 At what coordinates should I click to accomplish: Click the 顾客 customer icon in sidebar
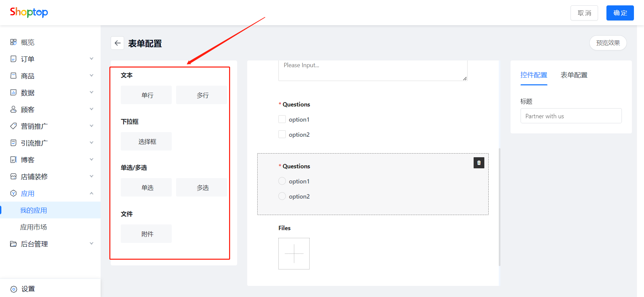[13, 109]
